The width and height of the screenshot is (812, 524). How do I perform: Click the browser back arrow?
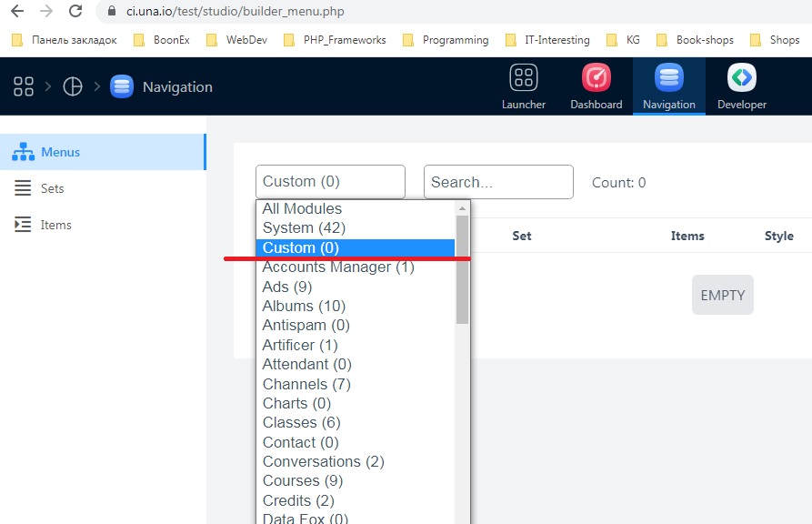16,12
